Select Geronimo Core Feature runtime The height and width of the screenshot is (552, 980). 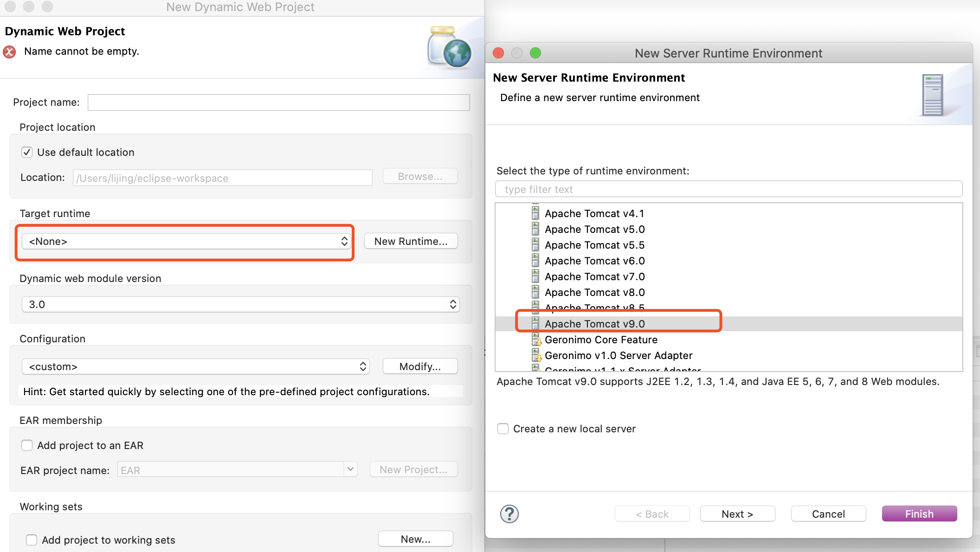[x=600, y=339]
